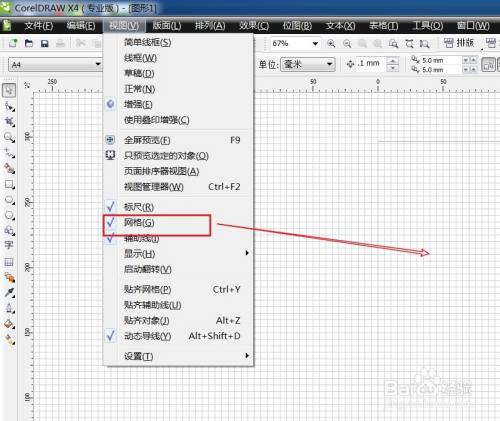Viewport: 500px width, 421px height.
Task: Toggle the 网格(G) grid option
Action: tap(178, 223)
